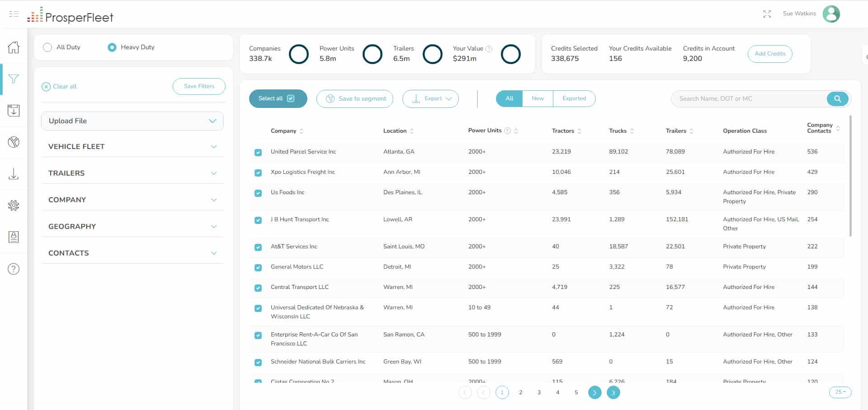The height and width of the screenshot is (410, 868).
Task: Go to page 5
Action: (576, 392)
